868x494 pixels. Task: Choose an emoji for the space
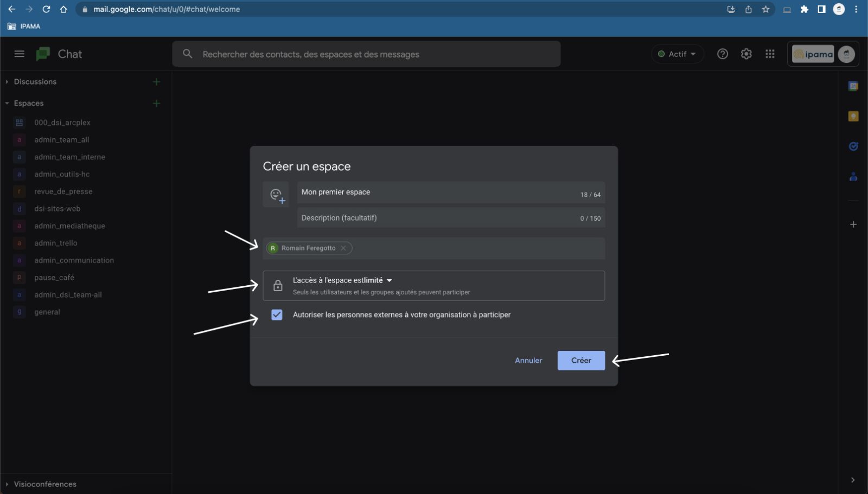(x=277, y=195)
